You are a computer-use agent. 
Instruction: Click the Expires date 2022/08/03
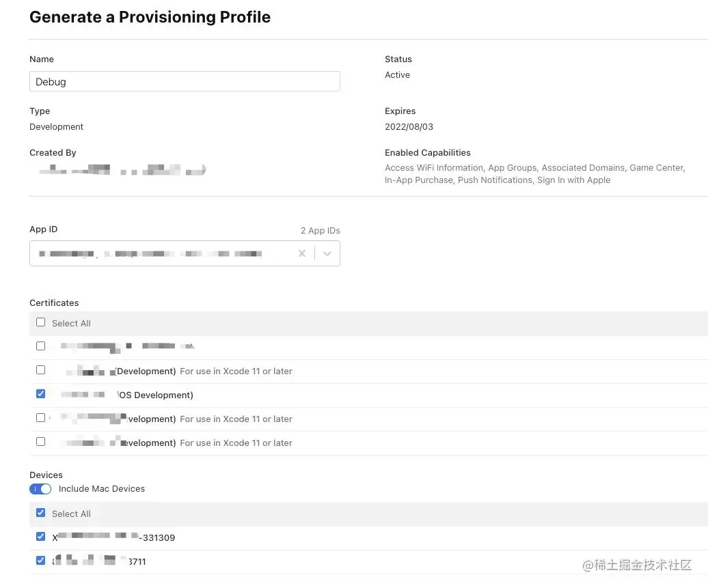(409, 127)
